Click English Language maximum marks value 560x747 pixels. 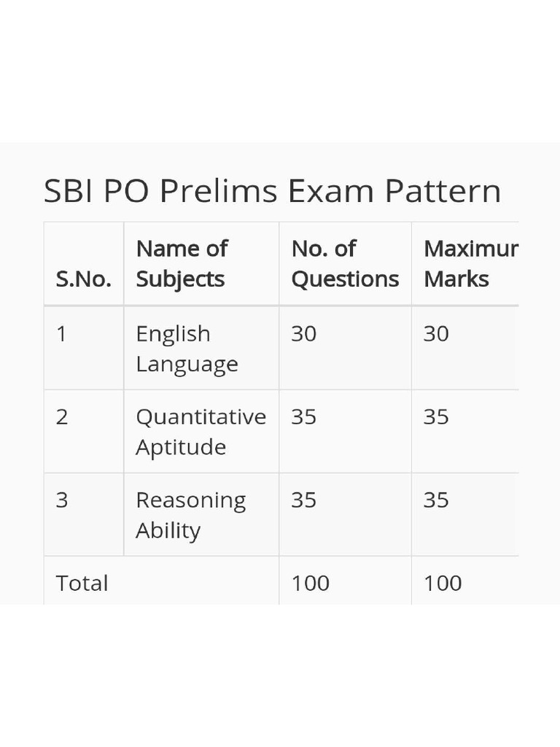coord(436,334)
